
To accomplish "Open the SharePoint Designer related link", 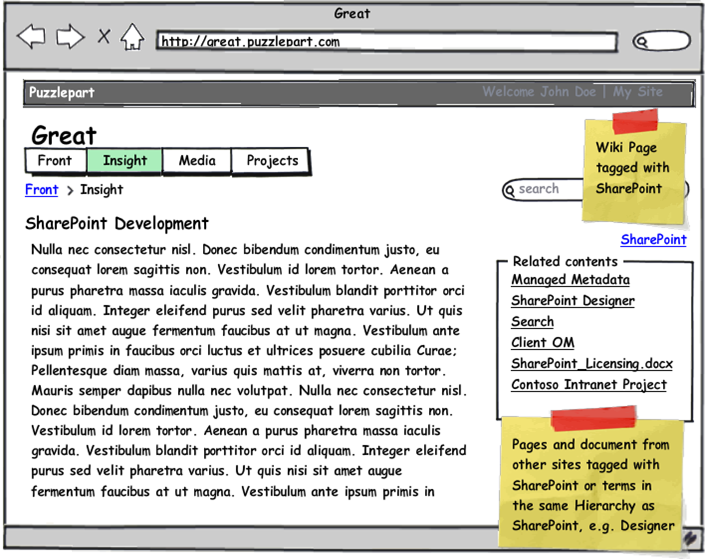I will tap(573, 300).
